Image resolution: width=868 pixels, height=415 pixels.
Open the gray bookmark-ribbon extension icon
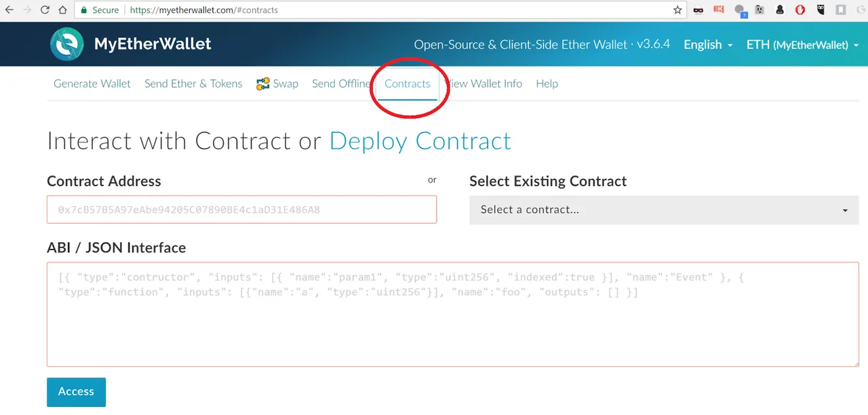[x=841, y=10]
